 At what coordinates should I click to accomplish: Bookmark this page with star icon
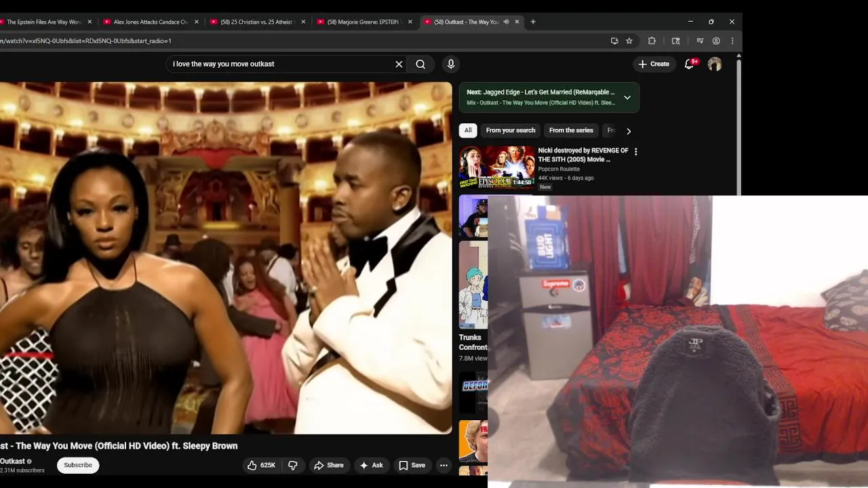pyautogui.click(x=629, y=41)
